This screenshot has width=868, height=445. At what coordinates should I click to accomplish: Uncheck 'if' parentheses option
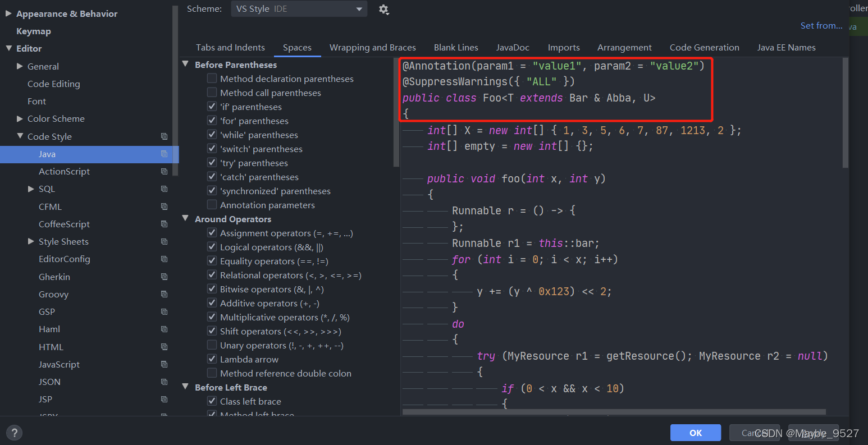tap(212, 107)
